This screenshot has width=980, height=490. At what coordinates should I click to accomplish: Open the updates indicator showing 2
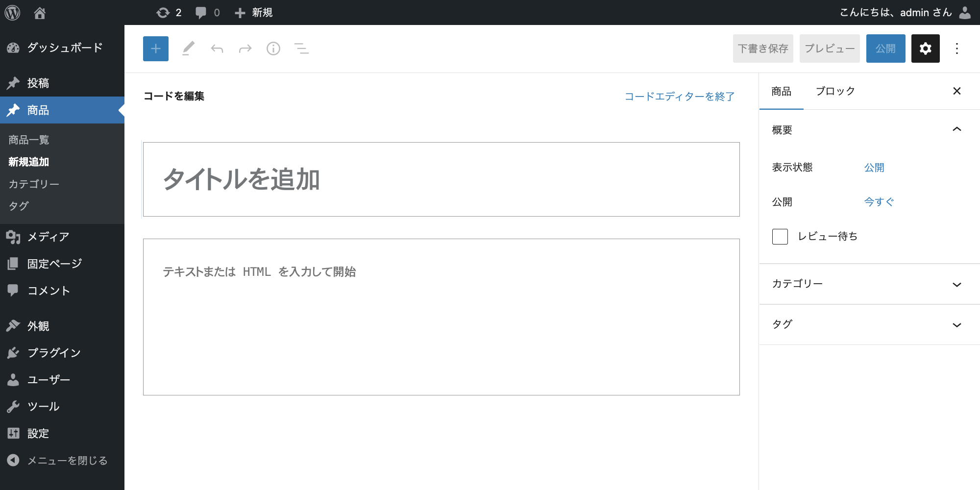tap(169, 13)
